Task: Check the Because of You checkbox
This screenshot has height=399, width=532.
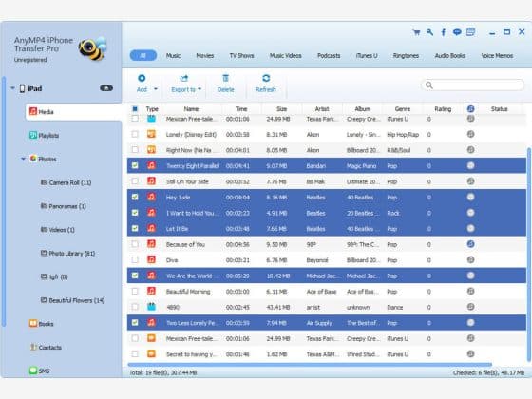Action: (x=135, y=244)
